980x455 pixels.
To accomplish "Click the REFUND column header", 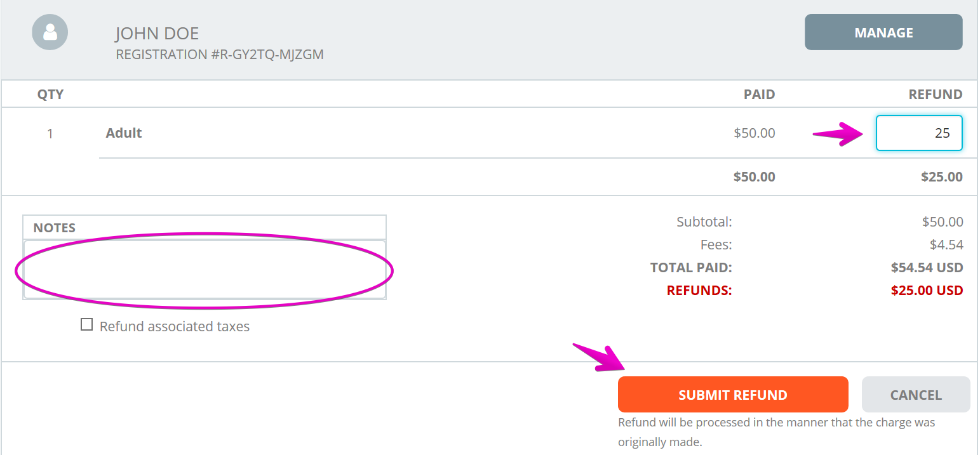I will (x=936, y=94).
